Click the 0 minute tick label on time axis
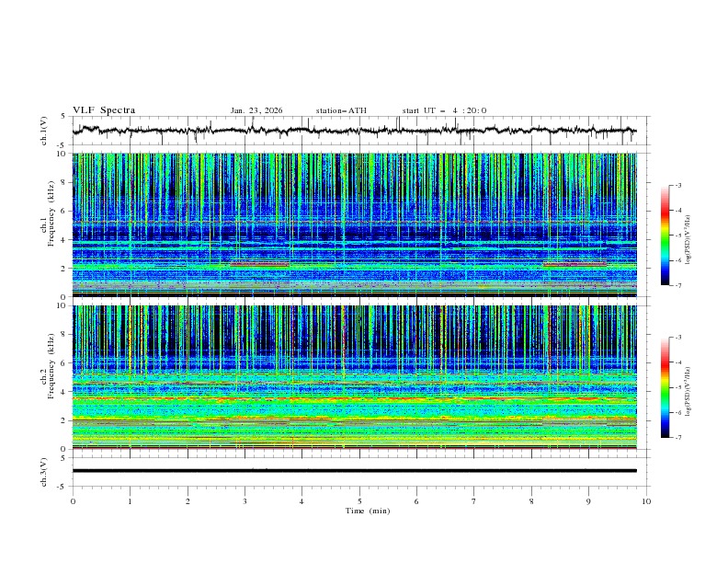 (73, 501)
